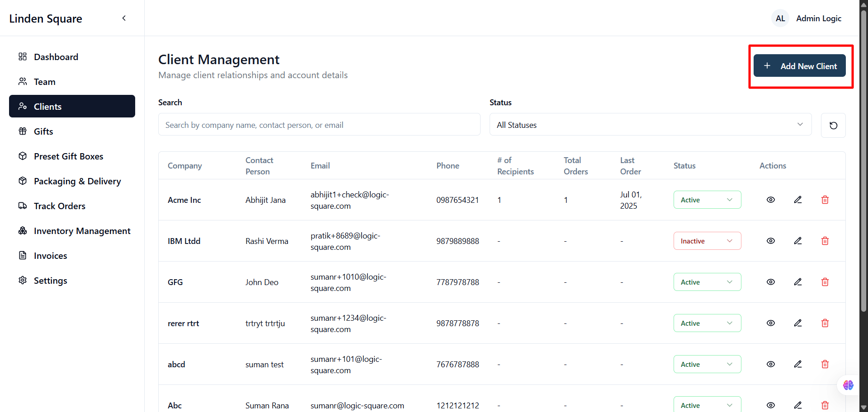
Task: Edit the IBM Ltdd client
Action: coord(798,241)
